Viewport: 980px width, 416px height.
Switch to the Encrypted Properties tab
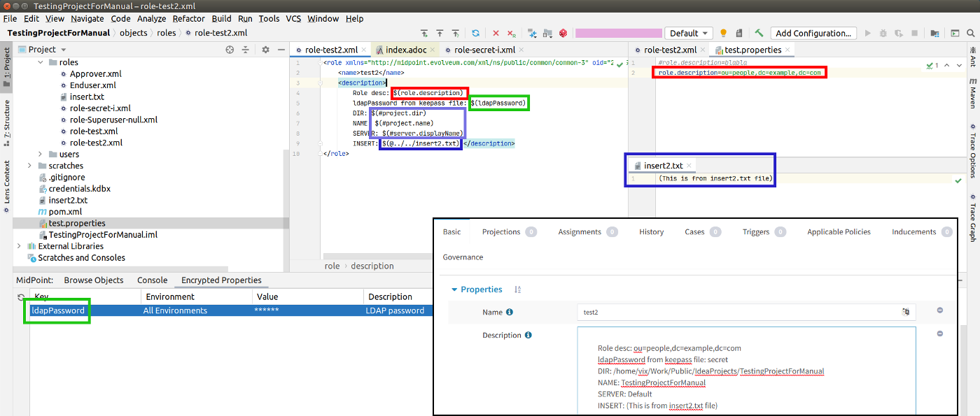(x=221, y=280)
